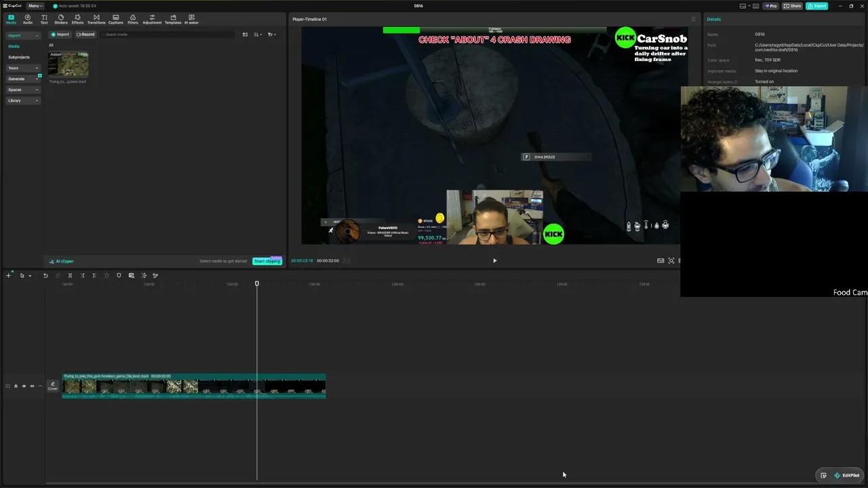Image resolution: width=868 pixels, height=488 pixels.
Task: Focus the Search media field
Action: (168, 35)
